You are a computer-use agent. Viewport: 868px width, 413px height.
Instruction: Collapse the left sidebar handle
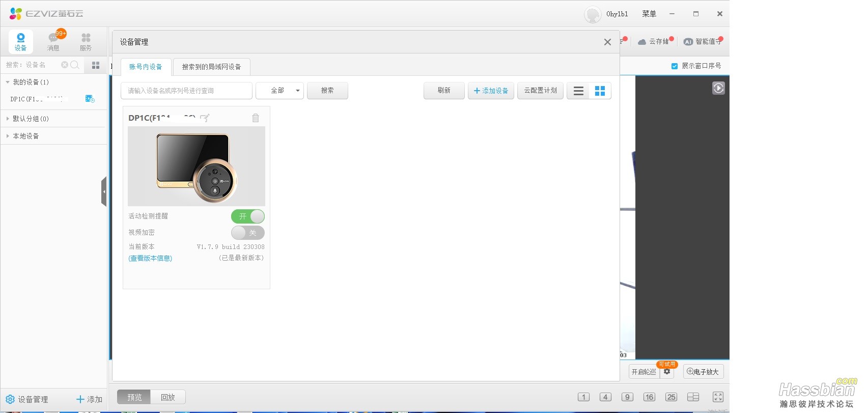[x=104, y=191]
